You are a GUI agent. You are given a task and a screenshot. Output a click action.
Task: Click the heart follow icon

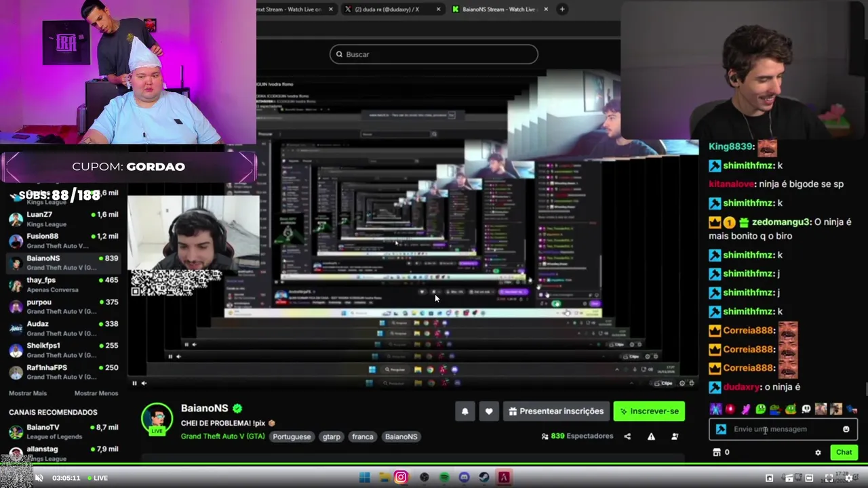[489, 411]
